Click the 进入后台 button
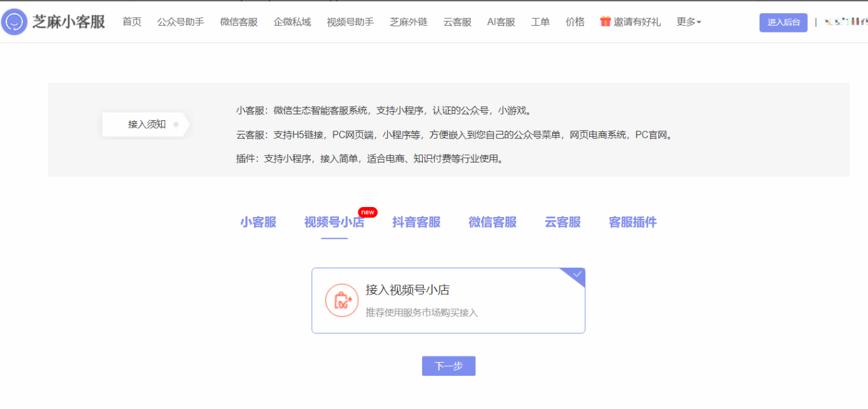 click(x=784, y=23)
